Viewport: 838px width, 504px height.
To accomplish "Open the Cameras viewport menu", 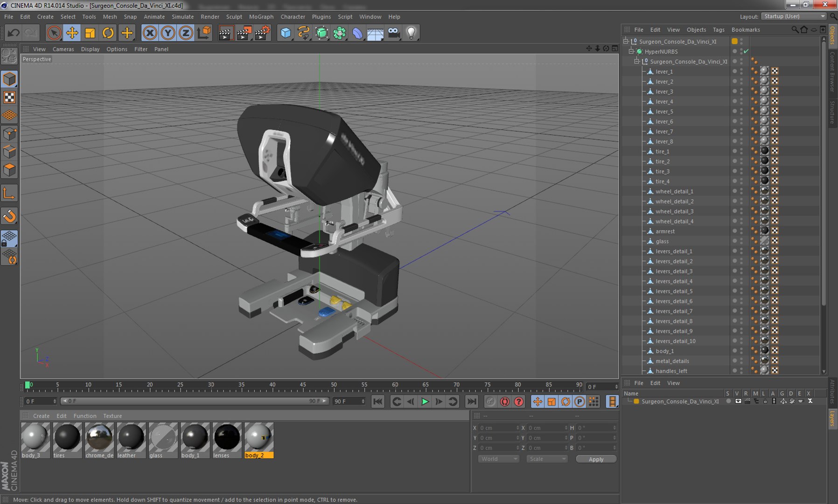I will coord(63,49).
